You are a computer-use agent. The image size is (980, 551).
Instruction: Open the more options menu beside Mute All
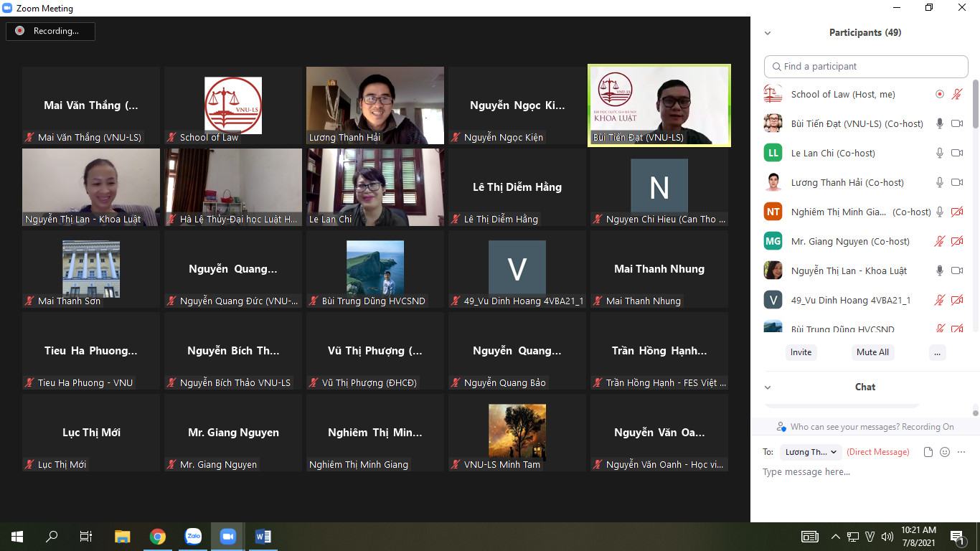pyautogui.click(x=937, y=352)
